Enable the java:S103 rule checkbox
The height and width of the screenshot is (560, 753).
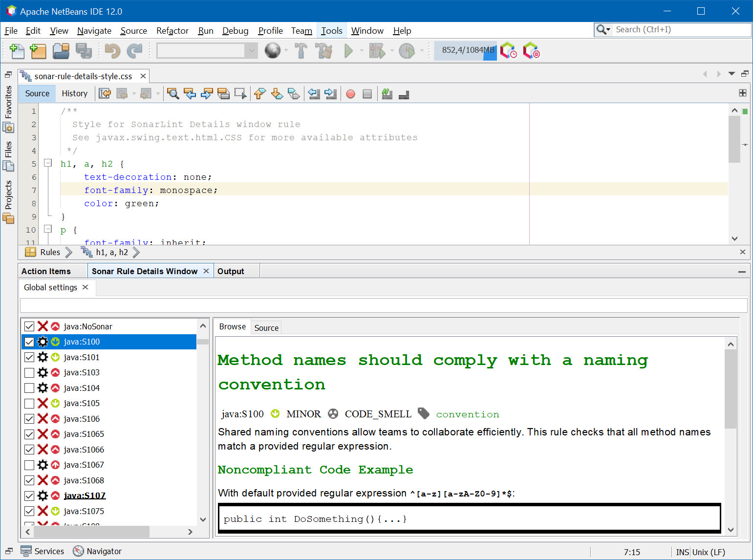29,372
